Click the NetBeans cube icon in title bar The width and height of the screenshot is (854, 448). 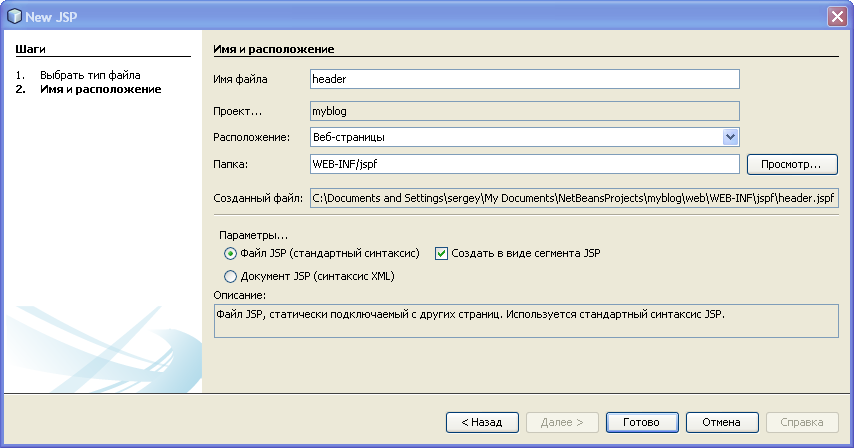(x=14, y=16)
